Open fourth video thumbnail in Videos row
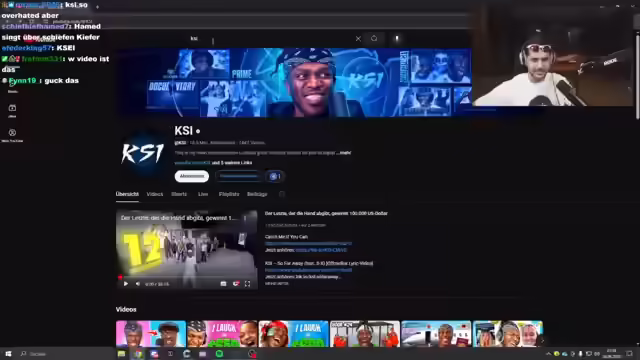Viewport: 640px width, 360px height. 365,334
